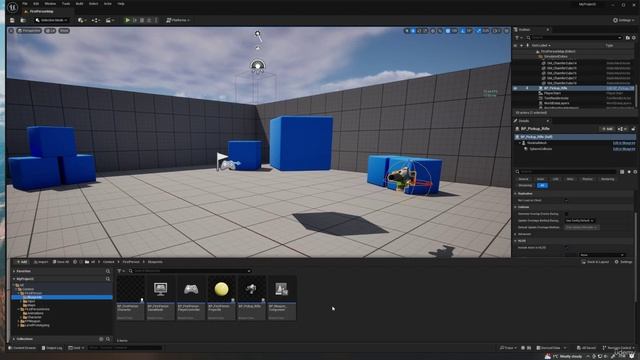Toggle visibility of BP_Pickup_Rifle in Outliner
Viewport: 640px width, 360px height.
515,88
